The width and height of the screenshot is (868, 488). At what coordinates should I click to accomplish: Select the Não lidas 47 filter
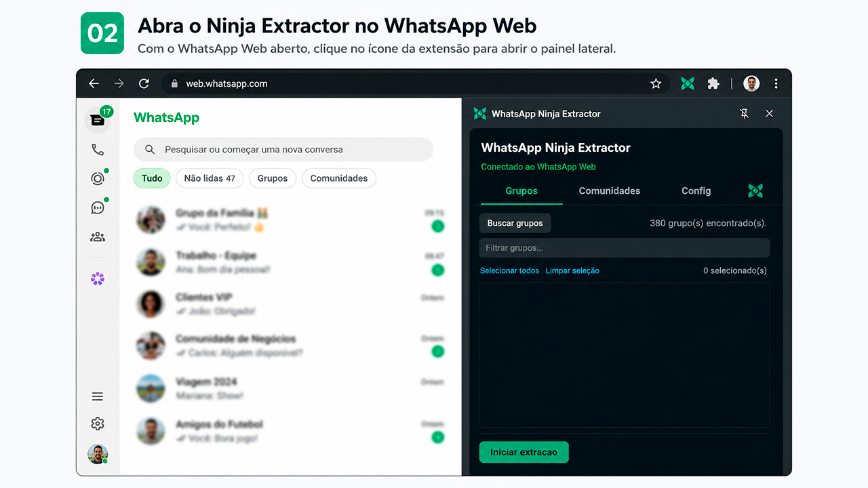click(x=210, y=178)
